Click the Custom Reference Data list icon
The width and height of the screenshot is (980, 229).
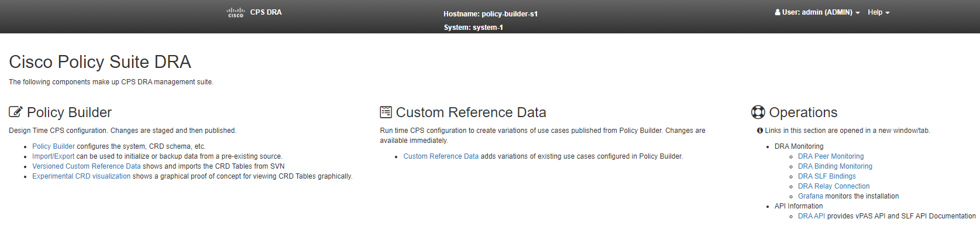386,112
